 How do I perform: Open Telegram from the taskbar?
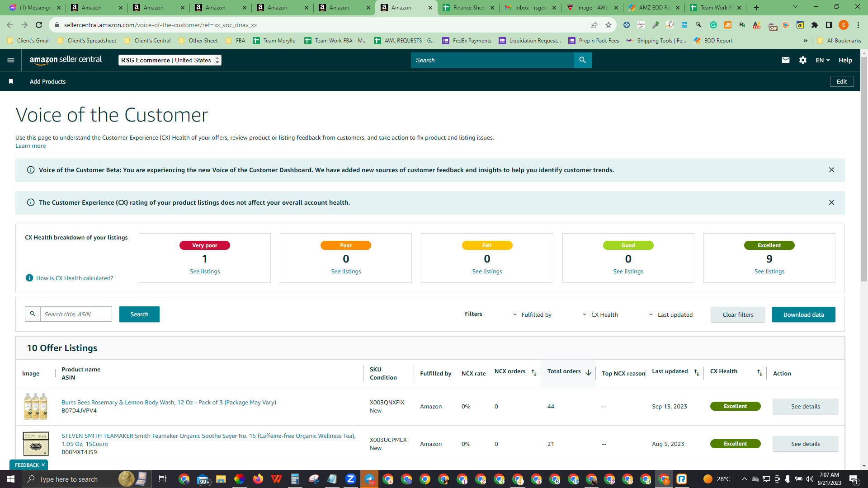point(369,479)
